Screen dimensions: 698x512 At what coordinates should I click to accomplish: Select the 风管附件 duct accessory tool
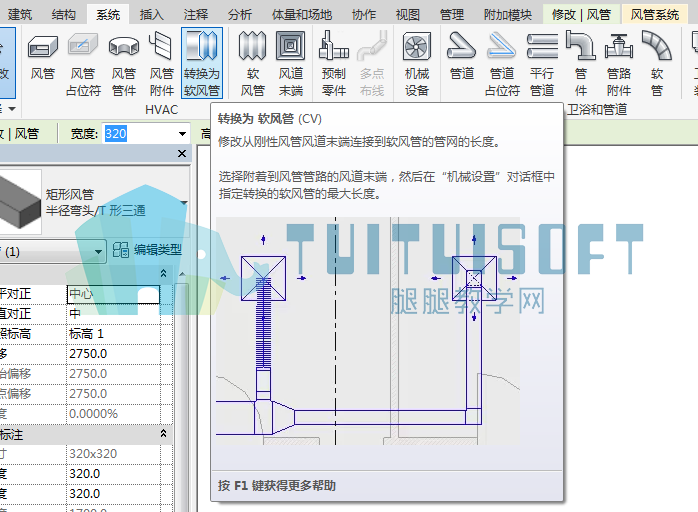pos(161,62)
